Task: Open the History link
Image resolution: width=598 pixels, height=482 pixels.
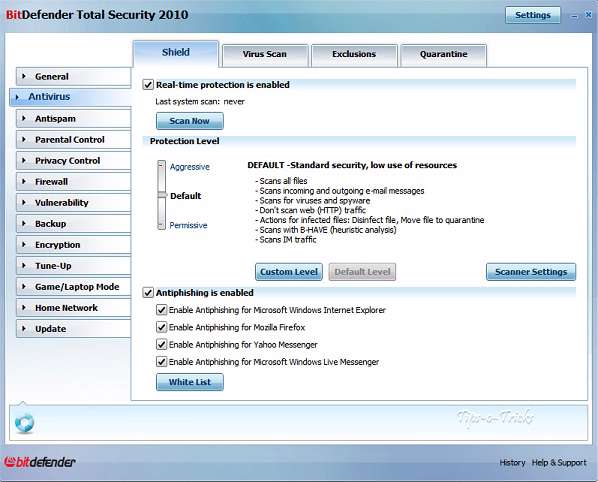Action: [512, 463]
